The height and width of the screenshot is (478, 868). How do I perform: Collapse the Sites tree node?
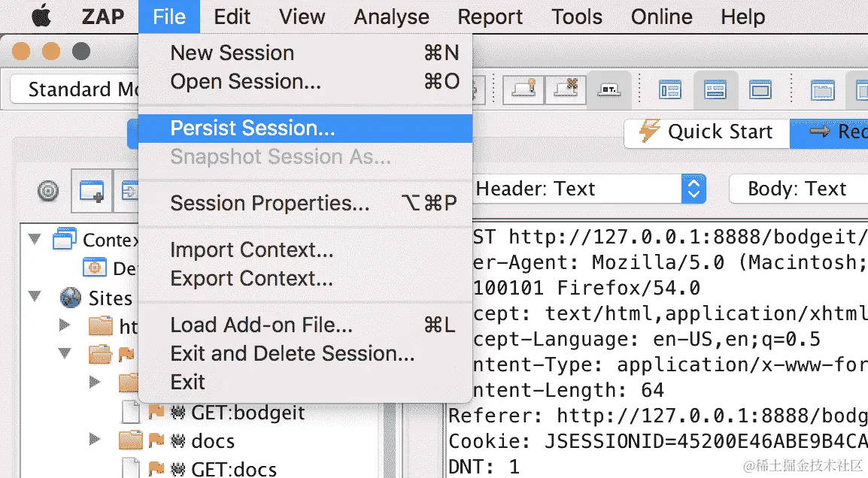(35, 297)
